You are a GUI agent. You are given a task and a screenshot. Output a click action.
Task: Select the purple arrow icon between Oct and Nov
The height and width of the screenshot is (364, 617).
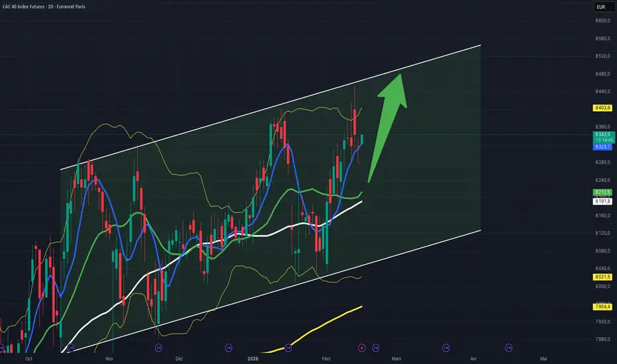pos(70,348)
